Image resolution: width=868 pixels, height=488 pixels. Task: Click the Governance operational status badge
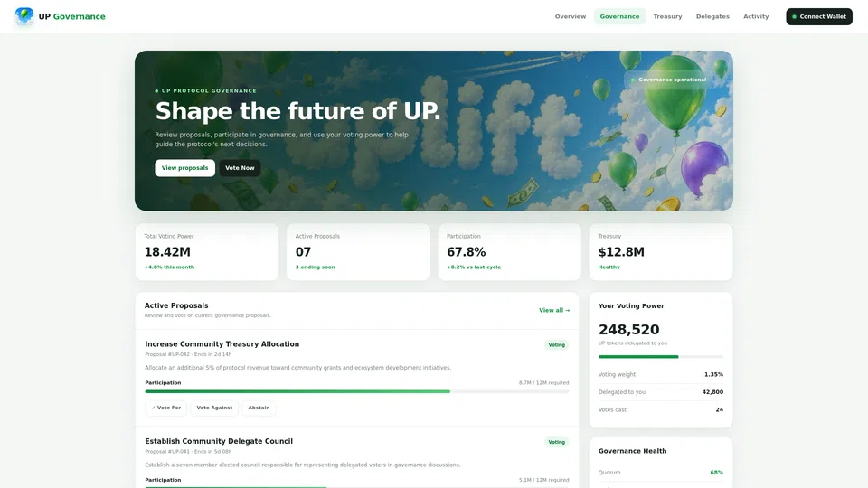pyautogui.click(x=668, y=80)
